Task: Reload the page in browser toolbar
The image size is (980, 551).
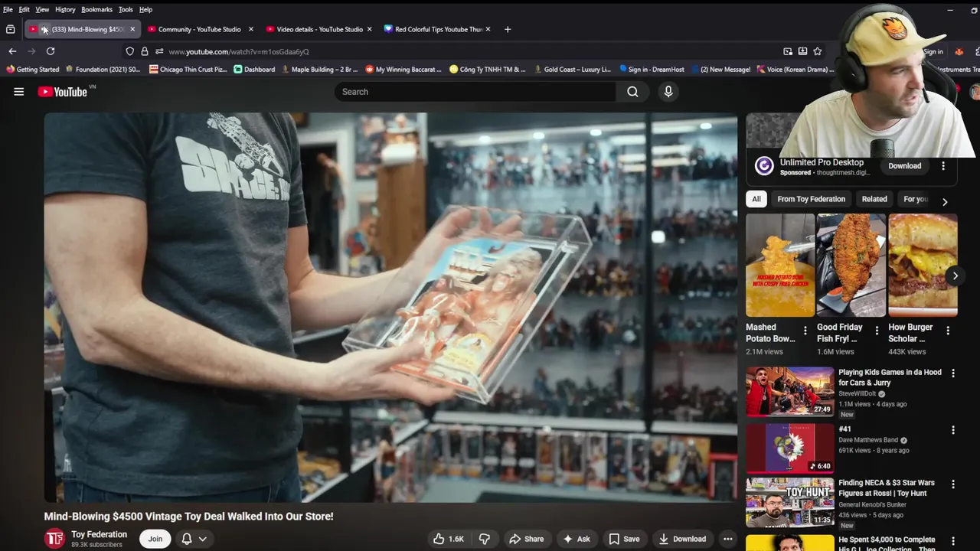Action: (51, 51)
